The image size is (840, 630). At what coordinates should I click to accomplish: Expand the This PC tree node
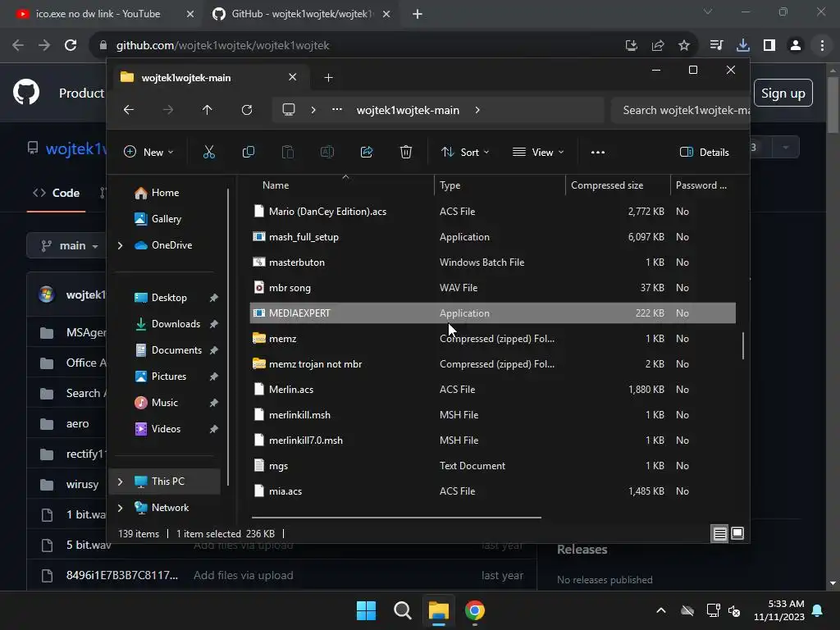pos(121,482)
